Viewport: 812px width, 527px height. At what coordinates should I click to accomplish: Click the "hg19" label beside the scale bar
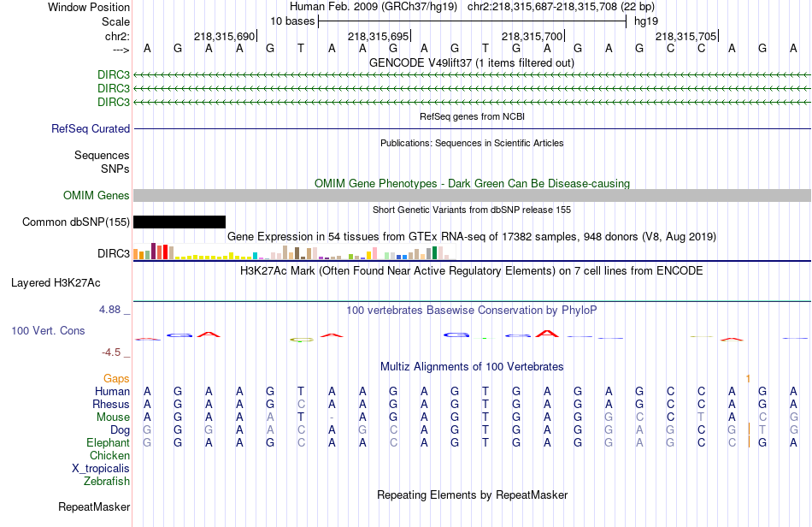646,21
